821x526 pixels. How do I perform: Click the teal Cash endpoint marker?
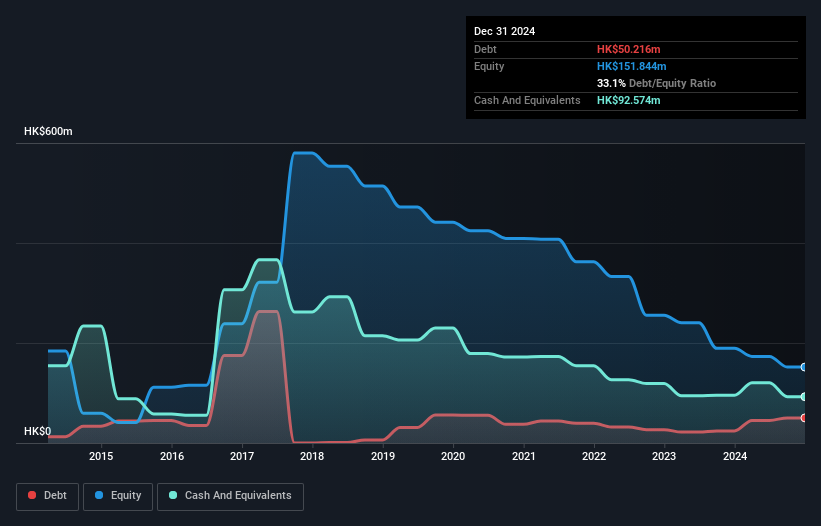point(804,397)
